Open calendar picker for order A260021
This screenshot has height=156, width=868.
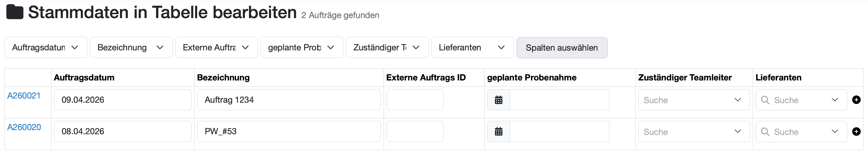point(498,100)
